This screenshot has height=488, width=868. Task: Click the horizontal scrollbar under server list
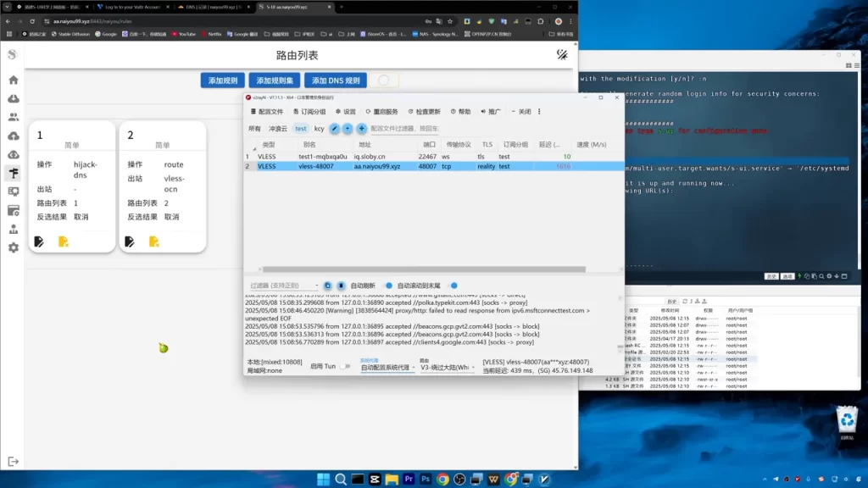pyautogui.click(x=424, y=269)
